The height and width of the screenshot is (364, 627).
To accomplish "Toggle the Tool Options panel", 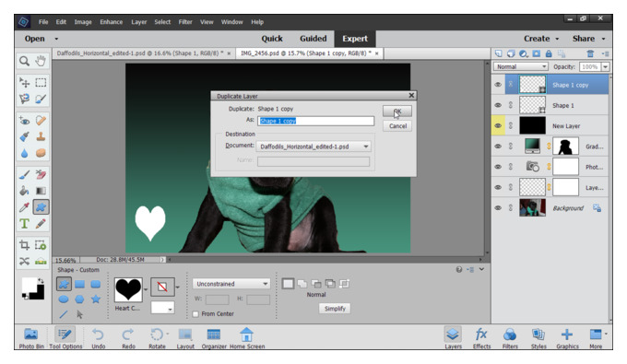I will tap(65, 338).
